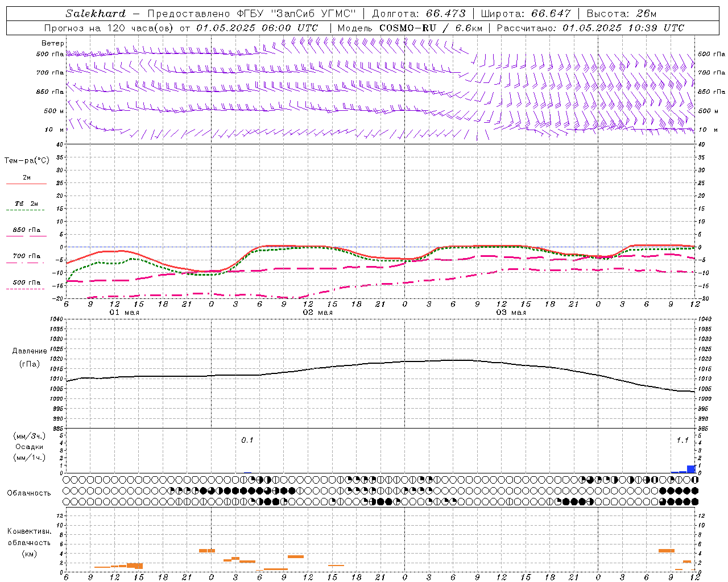Click the date label 02 мая
Viewport: 728px width, 582px height.
click(x=317, y=313)
